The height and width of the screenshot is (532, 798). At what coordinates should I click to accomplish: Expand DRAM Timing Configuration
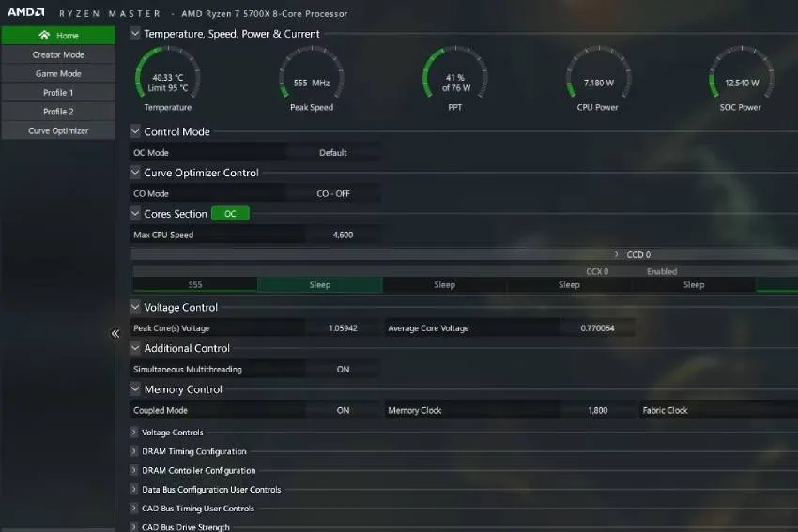[x=134, y=451]
